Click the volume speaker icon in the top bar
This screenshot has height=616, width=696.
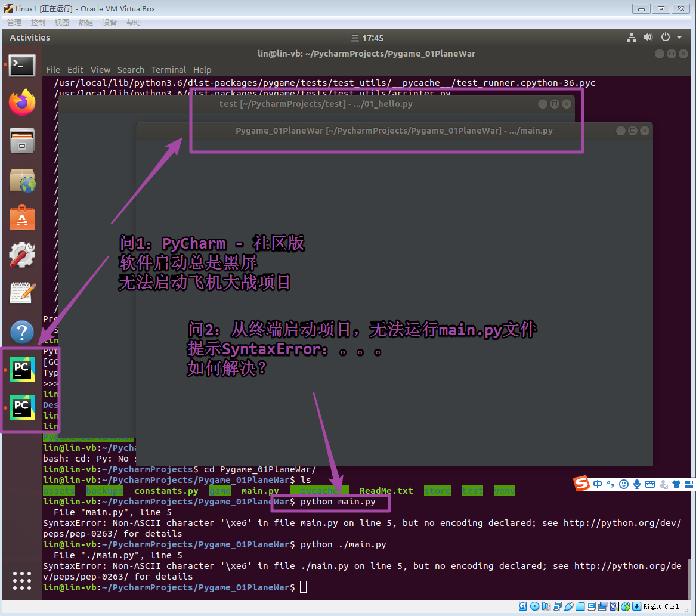(648, 38)
